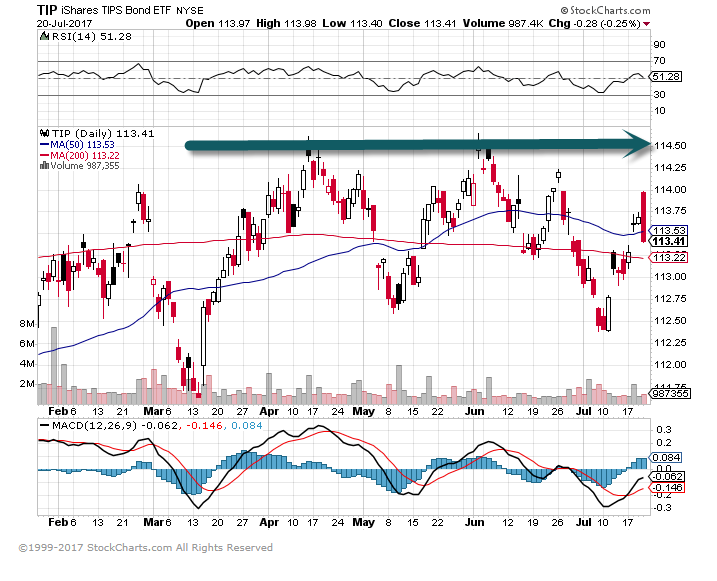Click the 70 overbought level on the RSI axis

coord(659,60)
